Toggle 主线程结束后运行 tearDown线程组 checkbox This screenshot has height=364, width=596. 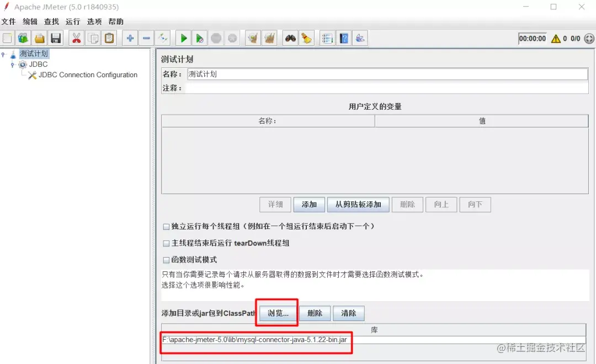coord(166,244)
